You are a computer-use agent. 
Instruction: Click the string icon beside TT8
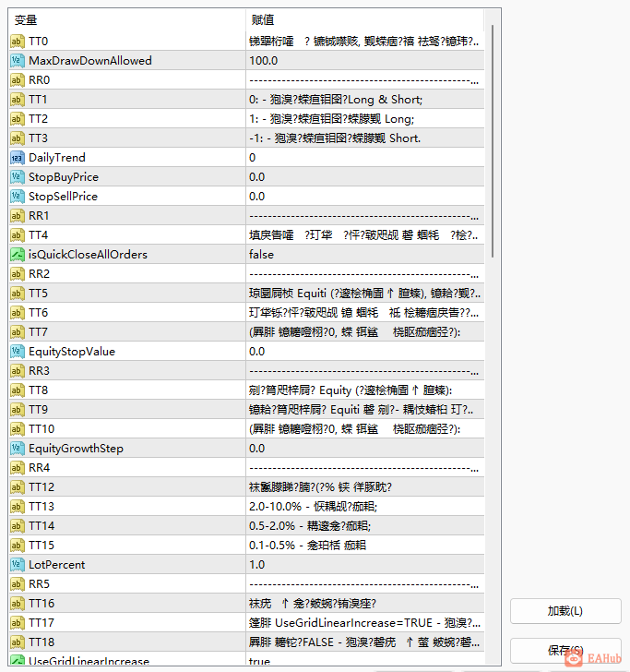pos(18,390)
